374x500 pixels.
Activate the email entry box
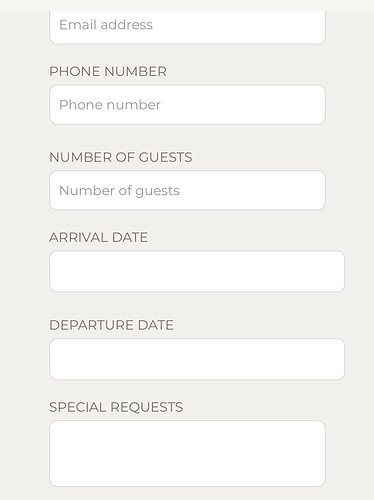pos(187,26)
